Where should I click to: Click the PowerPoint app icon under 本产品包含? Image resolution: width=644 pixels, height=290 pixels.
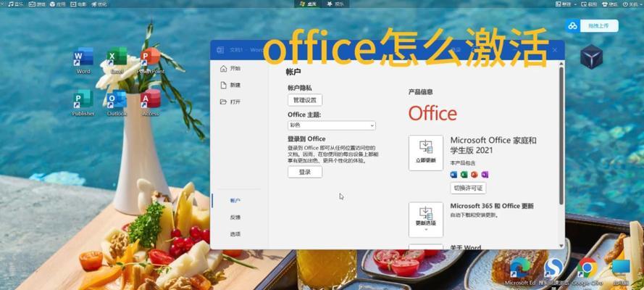click(474, 175)
